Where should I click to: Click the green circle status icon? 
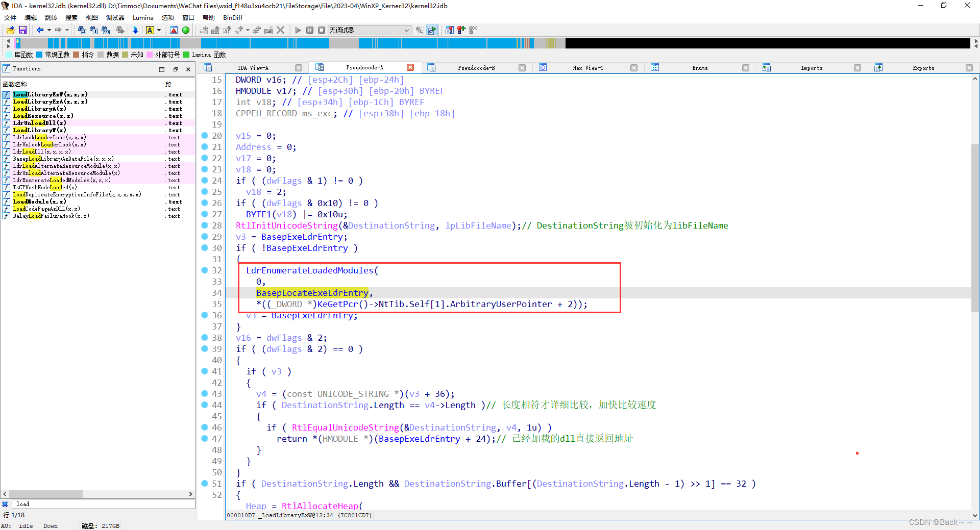[186, 30]
